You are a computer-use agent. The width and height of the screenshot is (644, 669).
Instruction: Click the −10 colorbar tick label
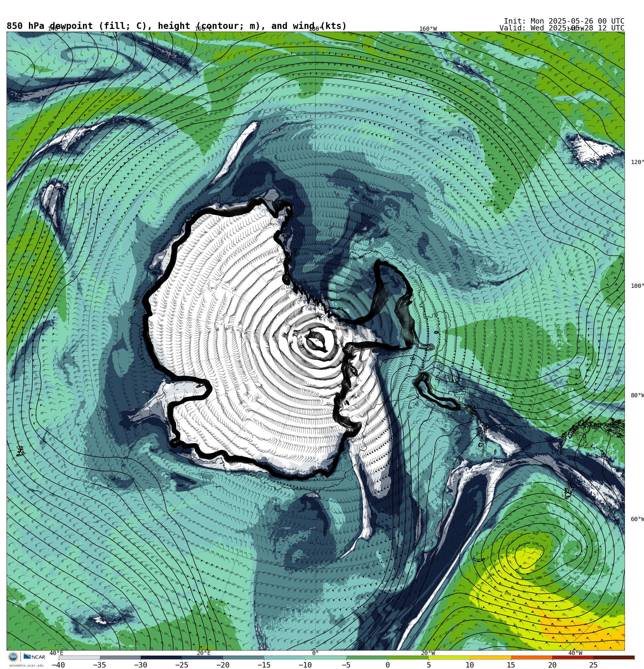click(x=305, y=665)
